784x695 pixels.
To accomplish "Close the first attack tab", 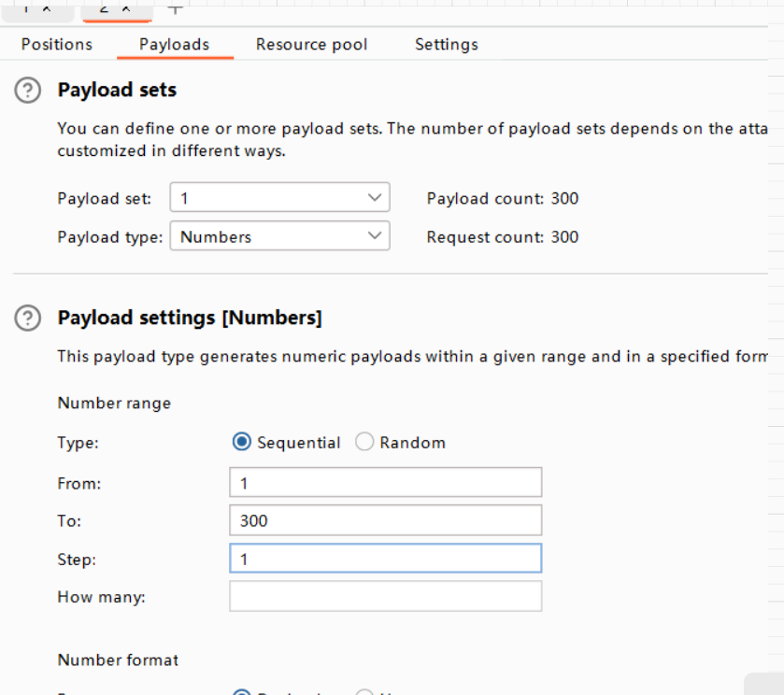I will pyautogui.click(x=47, y=8).
